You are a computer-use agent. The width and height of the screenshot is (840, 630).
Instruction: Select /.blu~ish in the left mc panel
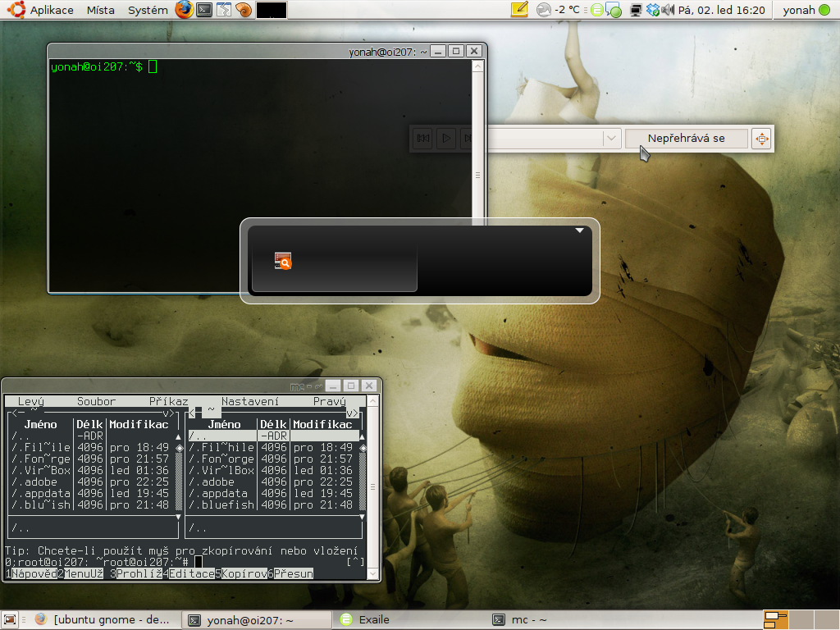point(91,504)
